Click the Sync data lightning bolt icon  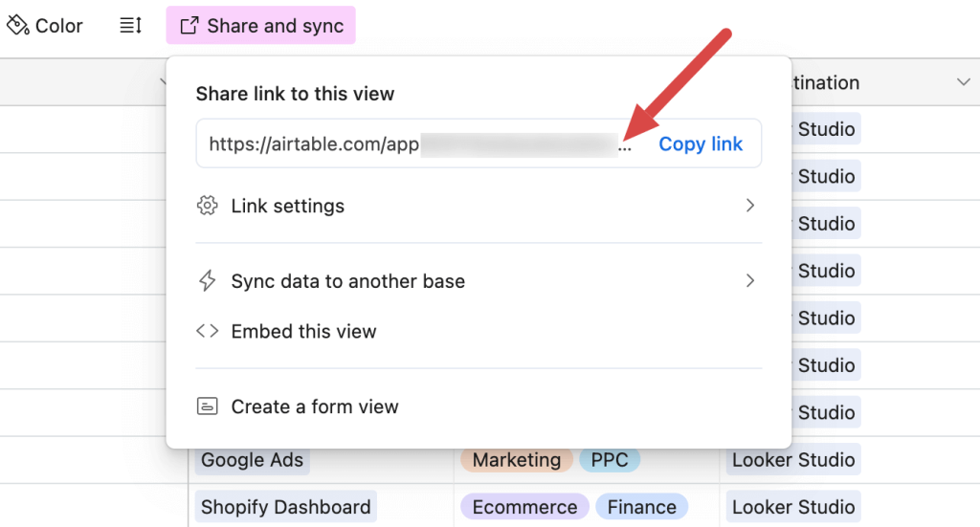(x=207, y=281)
